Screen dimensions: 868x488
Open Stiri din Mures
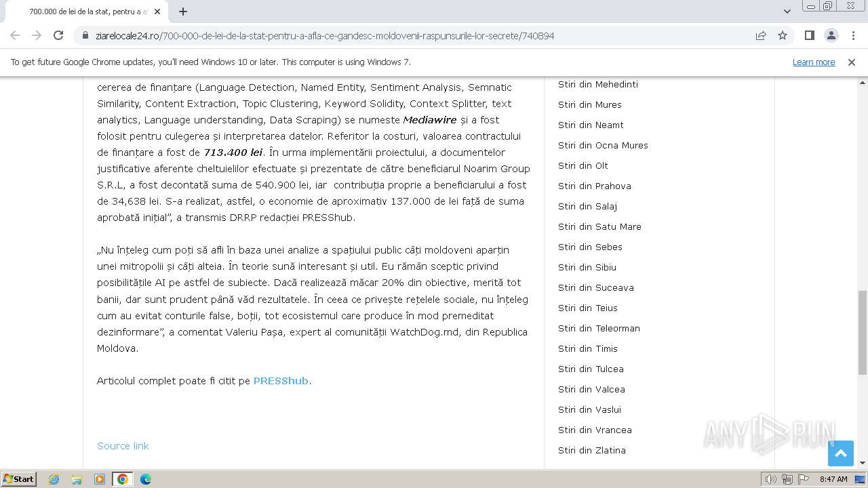click(590, 104)
